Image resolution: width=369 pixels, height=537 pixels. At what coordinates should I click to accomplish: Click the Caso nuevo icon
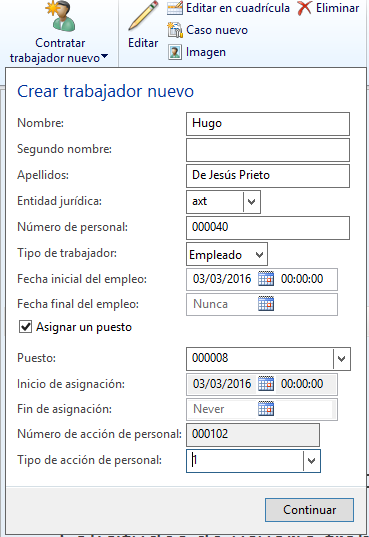click(x=175, y=30)
